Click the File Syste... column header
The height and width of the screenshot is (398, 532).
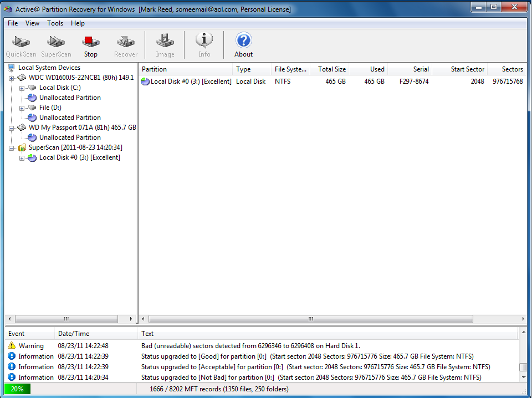coord(290,69)
